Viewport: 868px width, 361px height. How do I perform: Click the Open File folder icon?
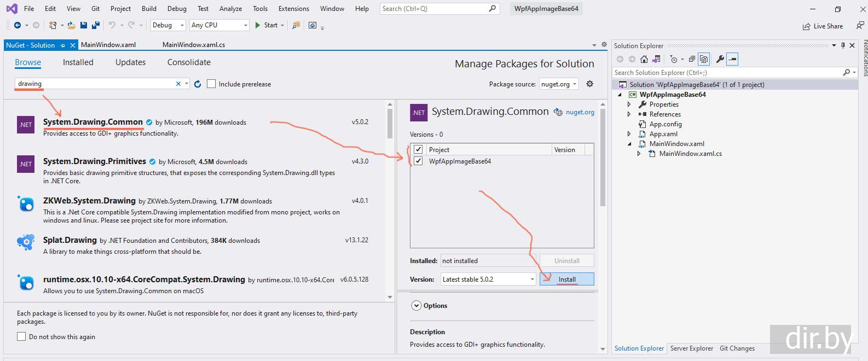pyautogui.click(x=72, y=25)
